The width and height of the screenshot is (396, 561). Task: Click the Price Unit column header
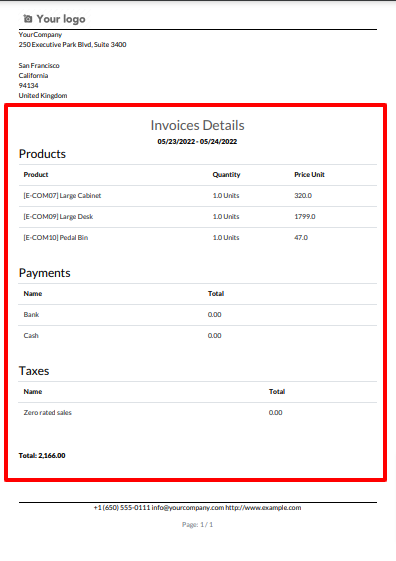[309, 175]
